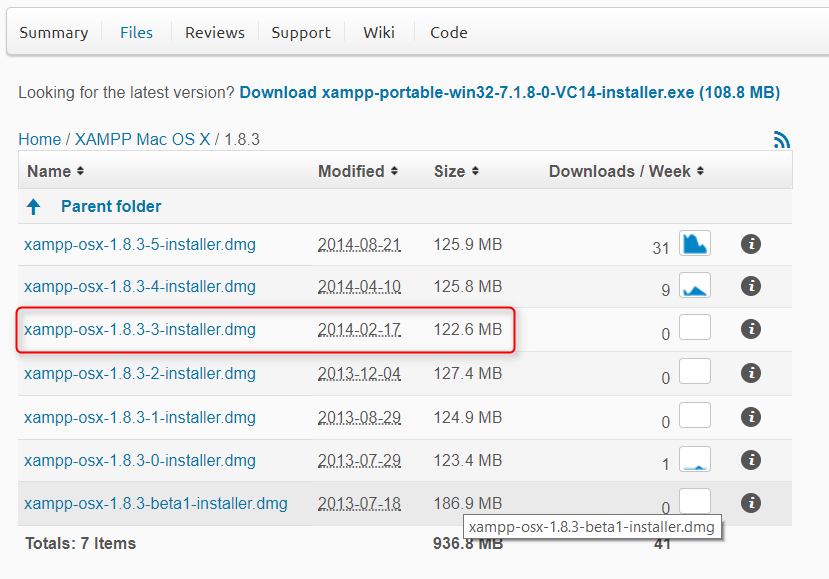View info for xampp-osx-1.8.3-2-installer.dmg
Viewport: 829px width, 579px height.
tap(751, 373)
